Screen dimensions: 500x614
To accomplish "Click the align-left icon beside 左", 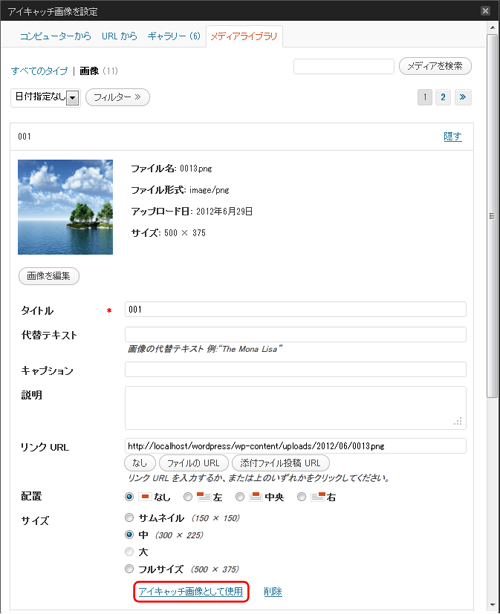I will [204, 497].
